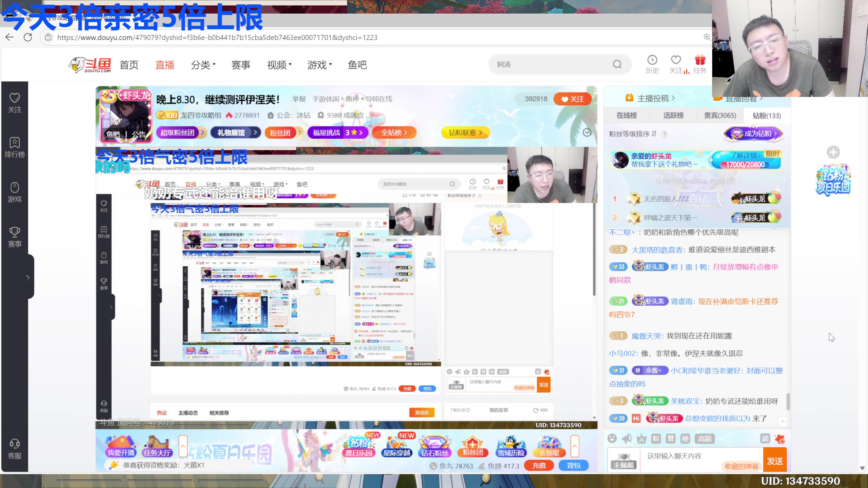868x488 pixels.
Task: Click the 发送 send button
Action: 775,460
